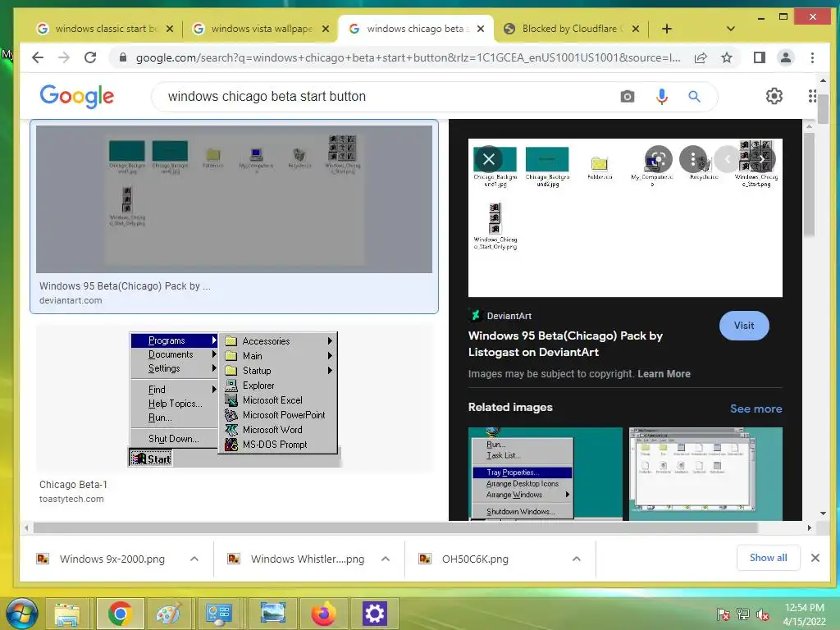This screenshot has width=840, height=630.
Task: Open See more related images
Action: click(756, 409)
